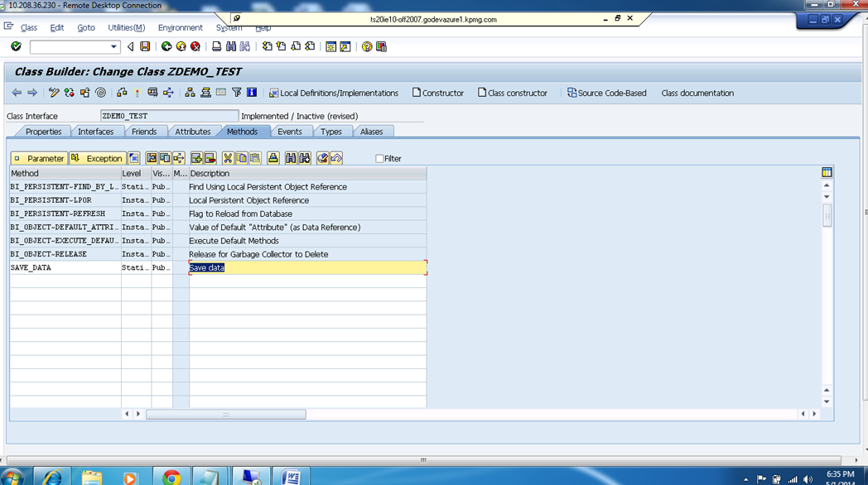Viewport: 868px width, 485px height.
Task: Open Internet Explorer from the taskbar
Action: (53, 477)
